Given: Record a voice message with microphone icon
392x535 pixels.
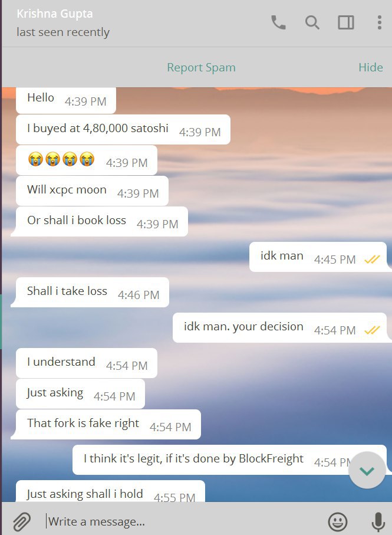Looking at the screenshot, I should click(378, 521).
